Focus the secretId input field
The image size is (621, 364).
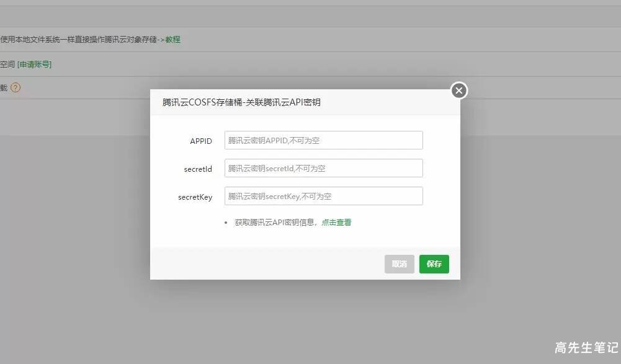324,168
